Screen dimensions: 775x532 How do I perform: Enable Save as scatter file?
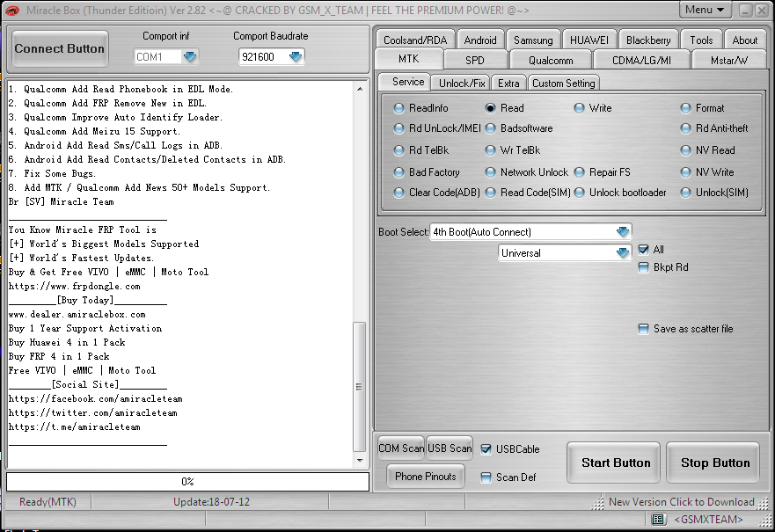[643, 329]
